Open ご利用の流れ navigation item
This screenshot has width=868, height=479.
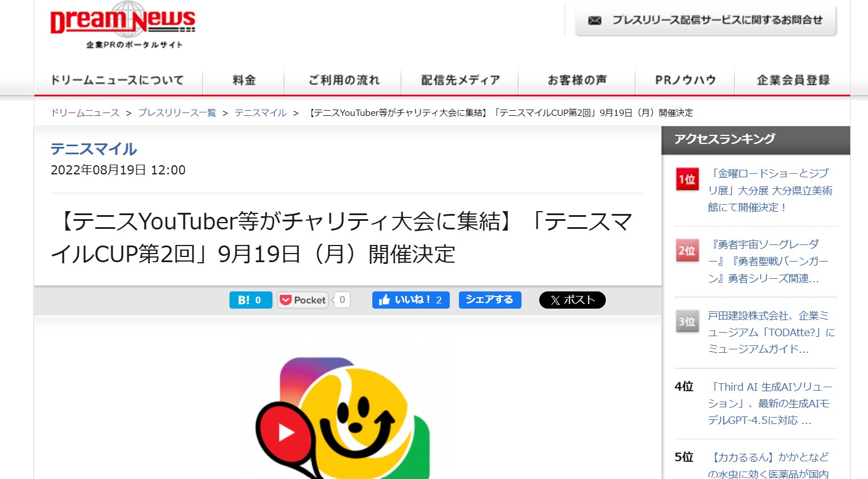coord(344,80)
